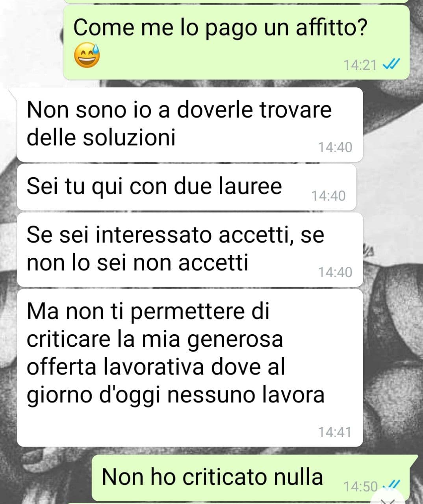This screenshot has width=423, height=504.
Task: Click the 14:50 timestamp on the last reply
Action: click(x=360, y=487)
